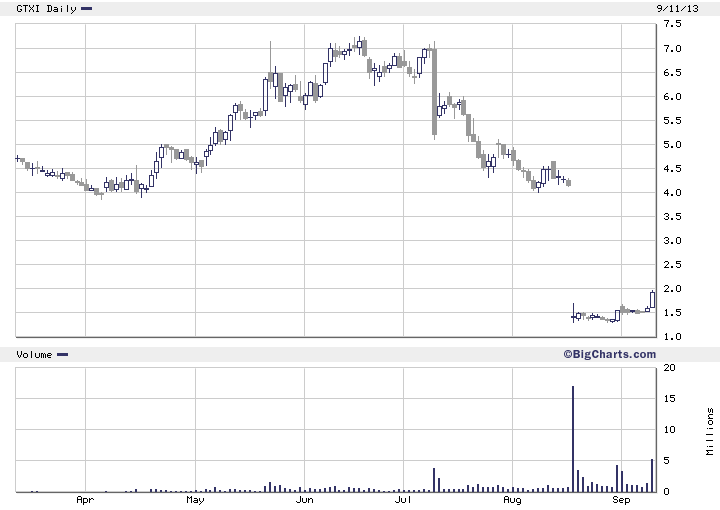Viewport: 720px width, 510px height.
Task: Click the dark blue GTXI legend marker
Action: click(86, 8)
